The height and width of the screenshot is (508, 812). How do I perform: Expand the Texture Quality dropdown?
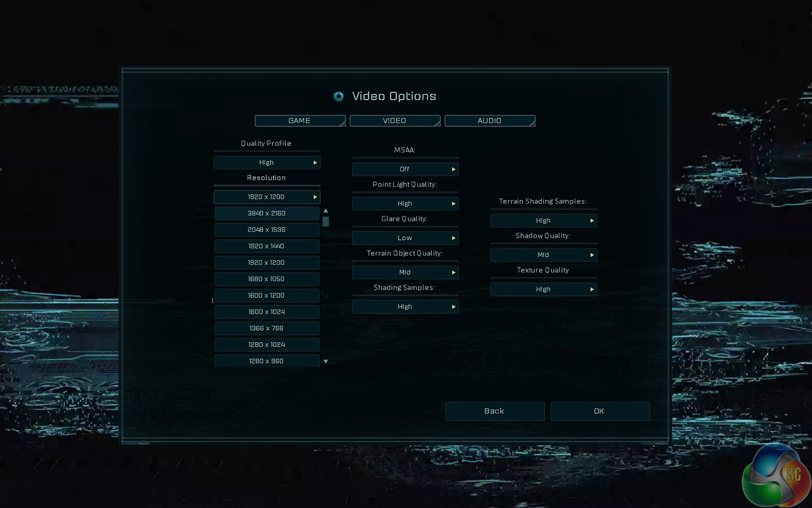tap(544, 290)
